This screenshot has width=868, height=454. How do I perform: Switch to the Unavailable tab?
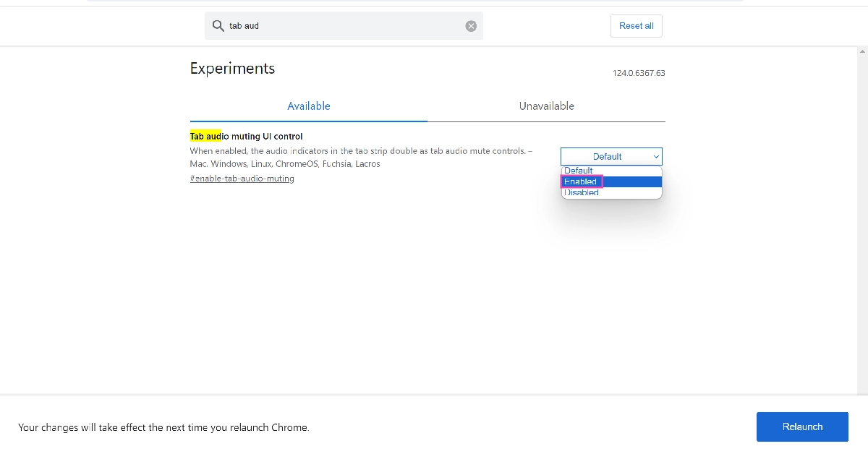coord(546,106)
